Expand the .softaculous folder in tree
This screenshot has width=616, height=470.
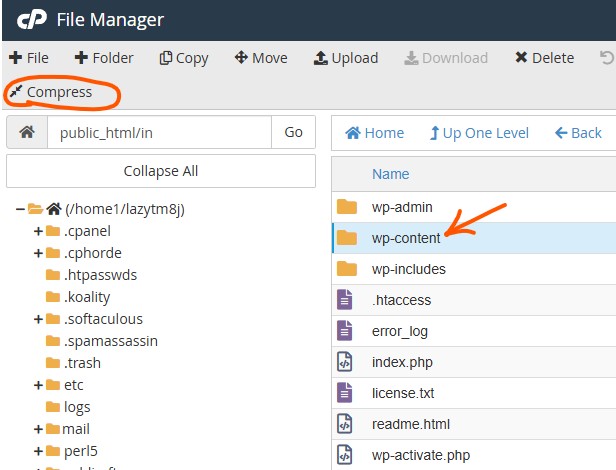click(38, 319)
